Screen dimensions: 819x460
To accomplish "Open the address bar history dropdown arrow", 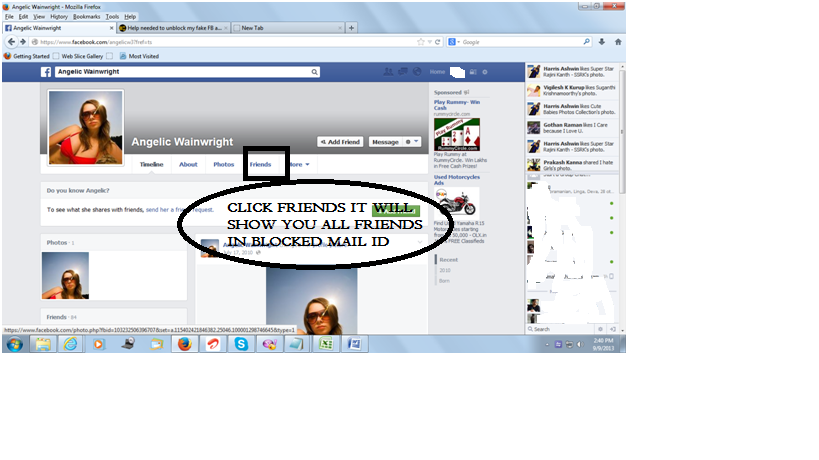I will coord(429,42).
